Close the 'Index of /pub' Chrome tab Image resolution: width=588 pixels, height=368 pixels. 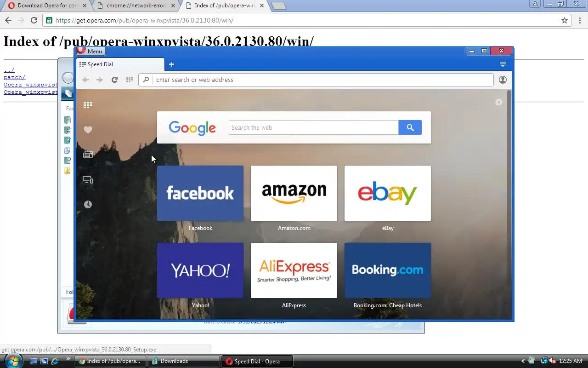point(261,6)
